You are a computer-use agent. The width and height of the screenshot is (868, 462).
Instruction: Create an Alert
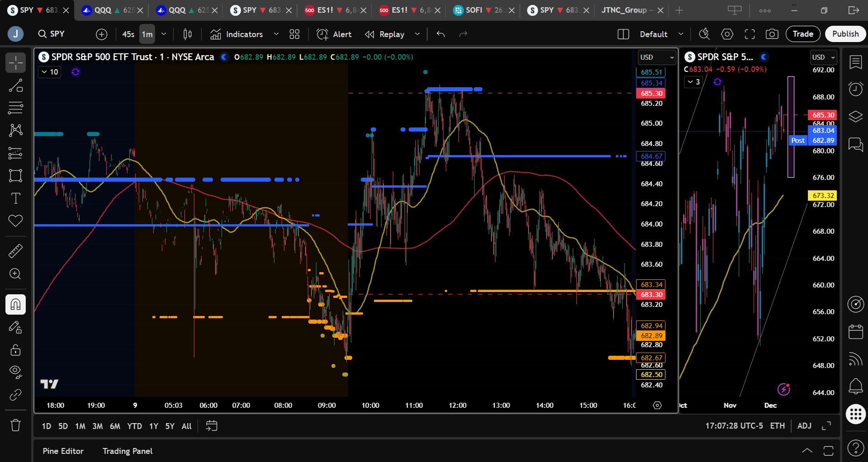334,34
